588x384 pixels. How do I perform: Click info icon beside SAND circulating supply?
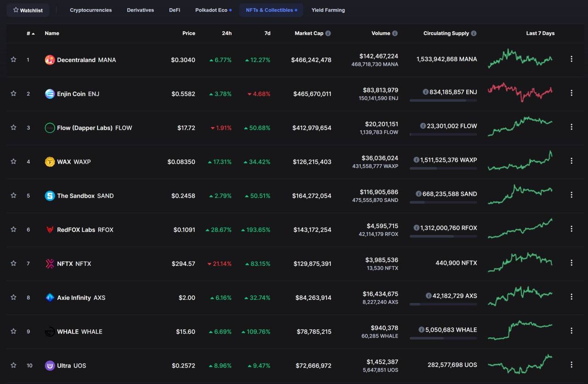click(418, 194)
